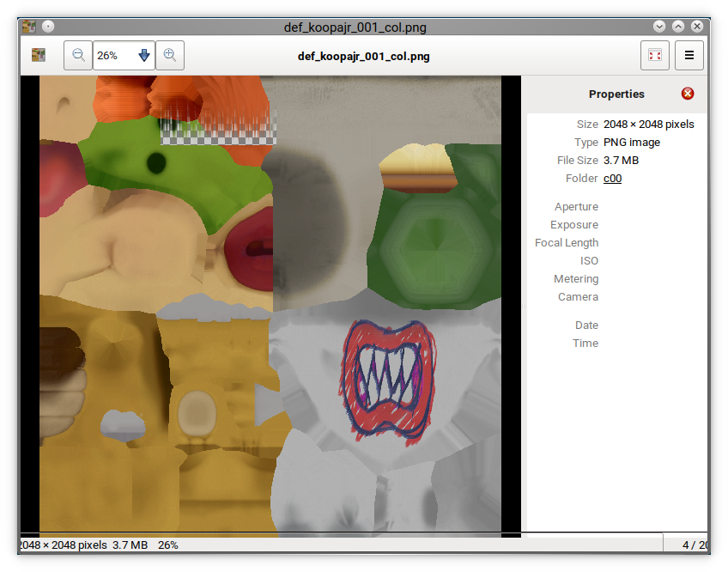Click the image thumbnail icon in the toolbar

click(x=39, y=55)
